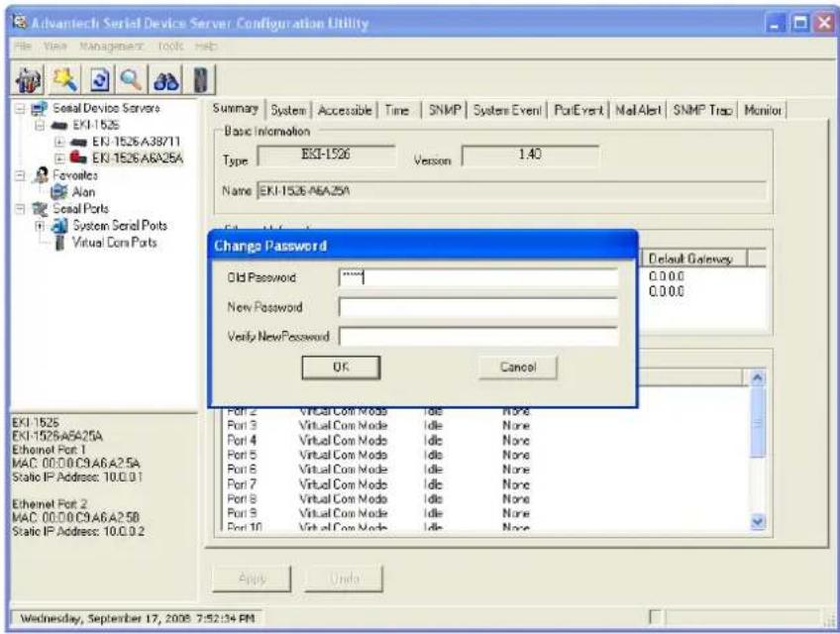This screenshot has height=634, width=840.
Task: Open the View menu
Action: click(x=55, y=47)
